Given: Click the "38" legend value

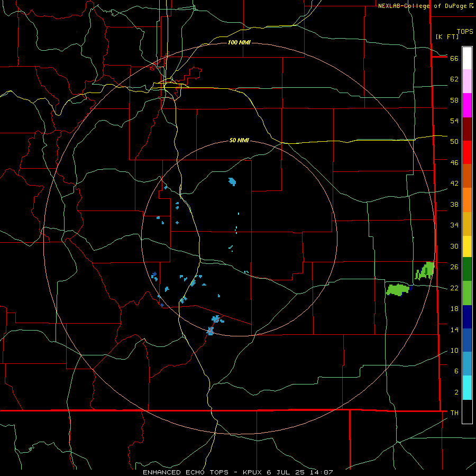Looking at the screenshot, I should (454, 205).
